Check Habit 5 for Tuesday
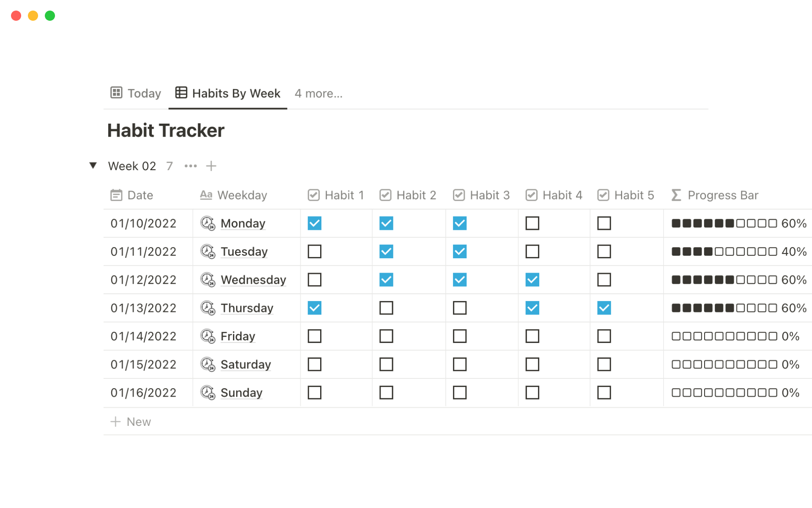This screenshot has width=812, height=508. (x=605, y=251)
